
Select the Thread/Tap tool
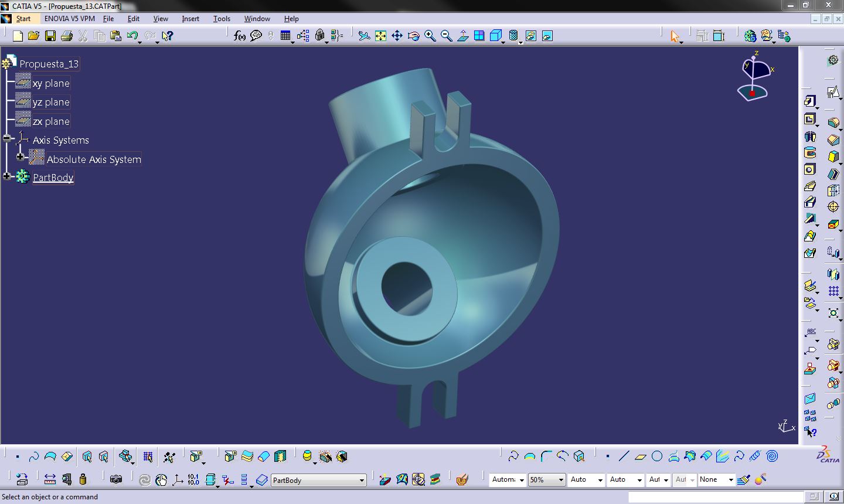pyautogui.click(x=833, y=207)
